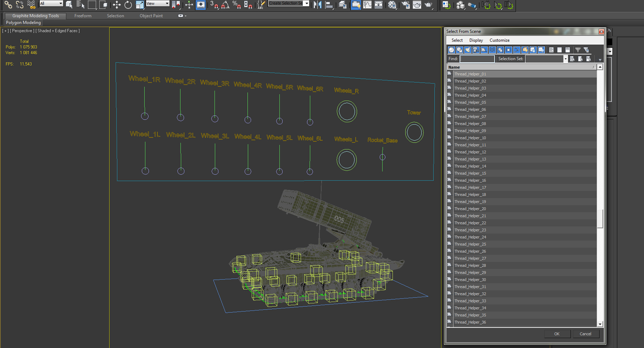Toggle the Percent Snap button

[237, 4]
